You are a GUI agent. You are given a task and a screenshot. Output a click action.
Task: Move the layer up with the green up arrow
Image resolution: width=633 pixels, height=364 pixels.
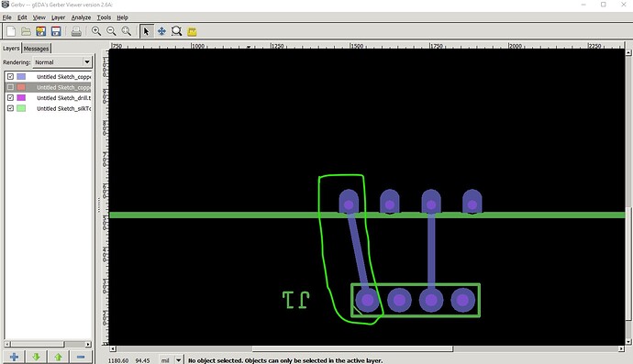58,358
